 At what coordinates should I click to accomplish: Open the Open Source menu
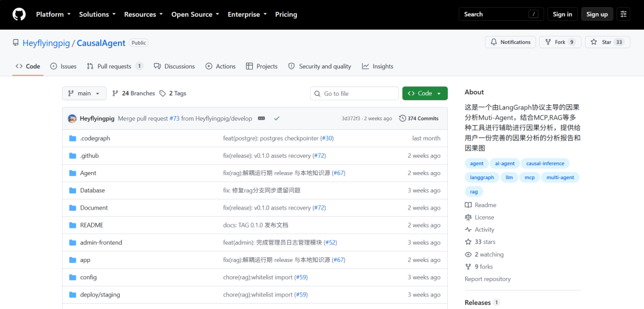point(195,14)
